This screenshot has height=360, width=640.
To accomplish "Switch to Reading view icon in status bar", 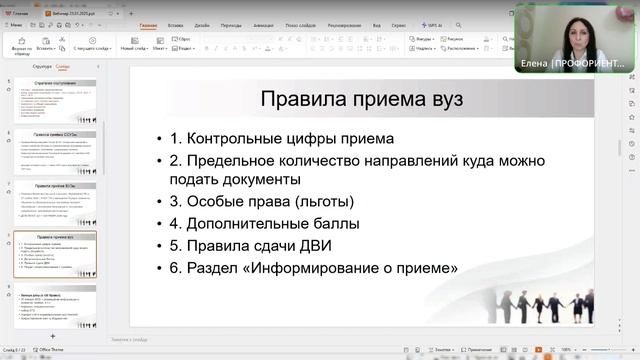I will pyautogui.click(x=525, y=350).
